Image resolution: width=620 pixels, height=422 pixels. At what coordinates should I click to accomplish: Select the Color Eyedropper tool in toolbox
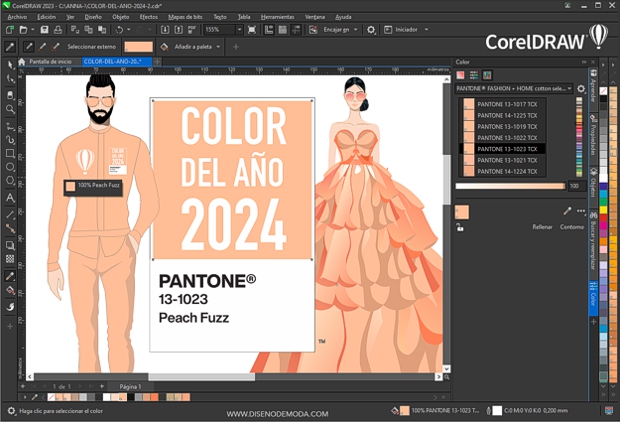10,276
